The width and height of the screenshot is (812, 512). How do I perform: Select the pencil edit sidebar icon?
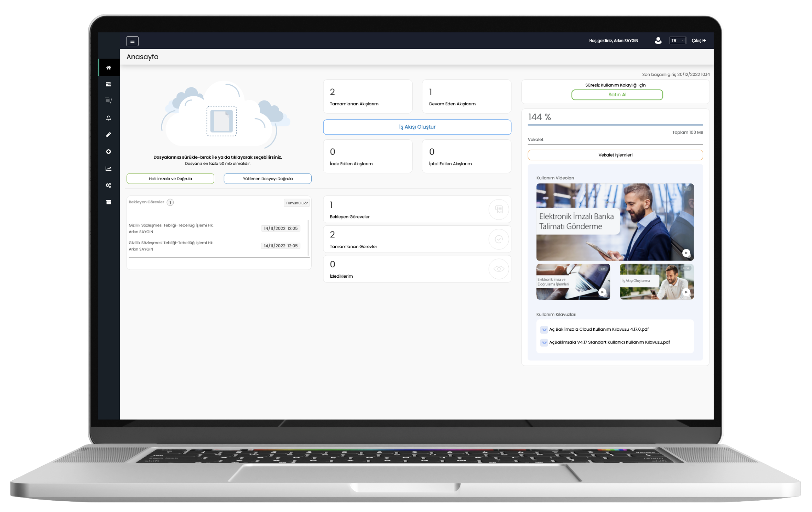tap(108, 135)
